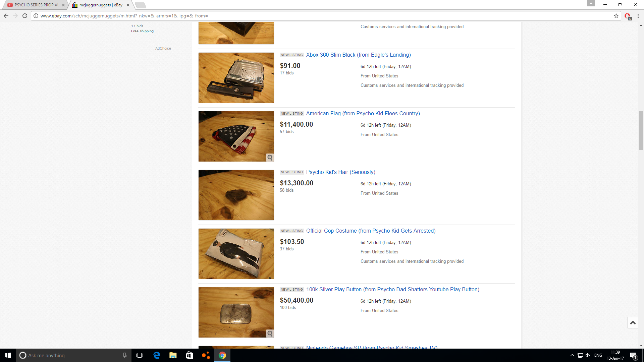Click the 100 bids text
Screen dimensions: 644x362
pos(288,307)
